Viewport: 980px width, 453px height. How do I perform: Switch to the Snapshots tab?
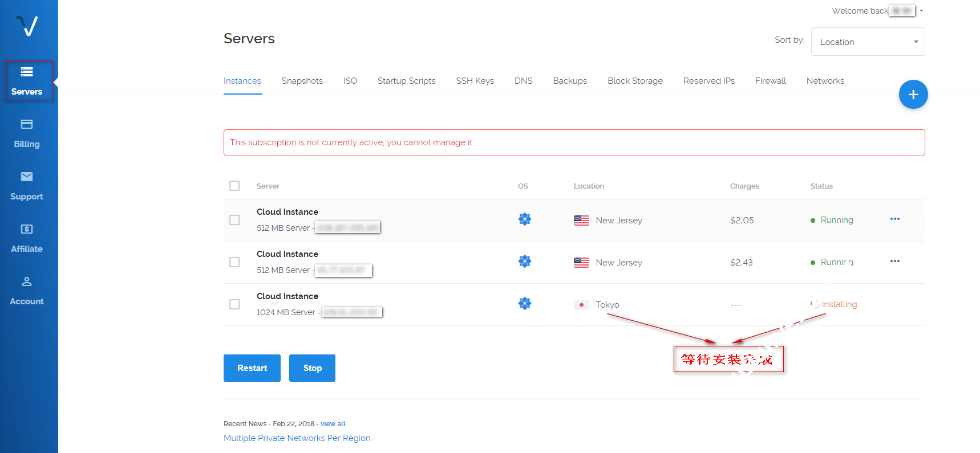coord(302,81)
